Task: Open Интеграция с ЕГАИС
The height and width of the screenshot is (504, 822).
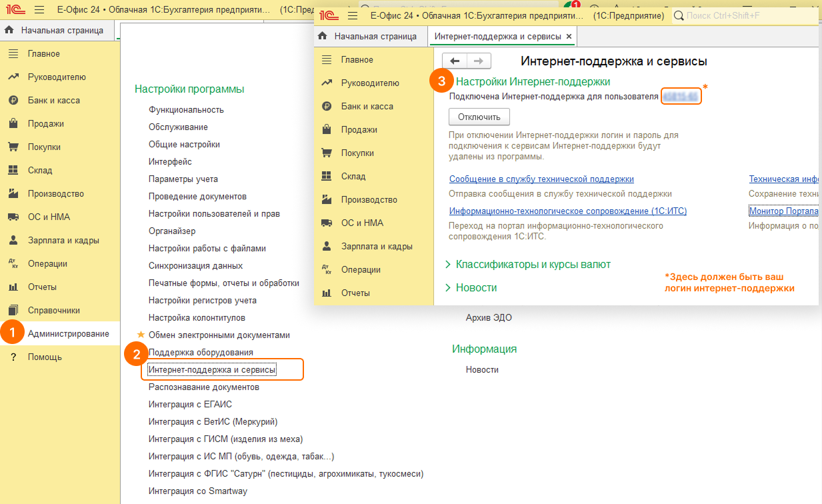Action: (x=190, y=405)
